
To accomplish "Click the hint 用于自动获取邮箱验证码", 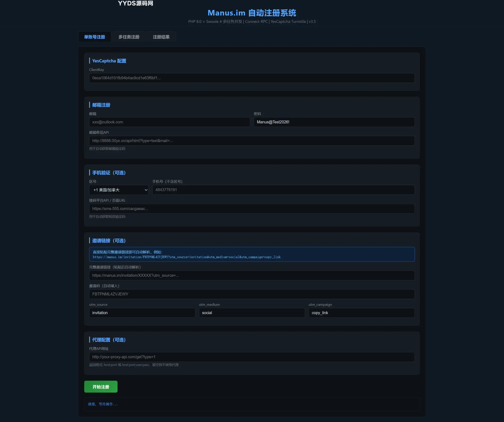I will click(107, 149).
